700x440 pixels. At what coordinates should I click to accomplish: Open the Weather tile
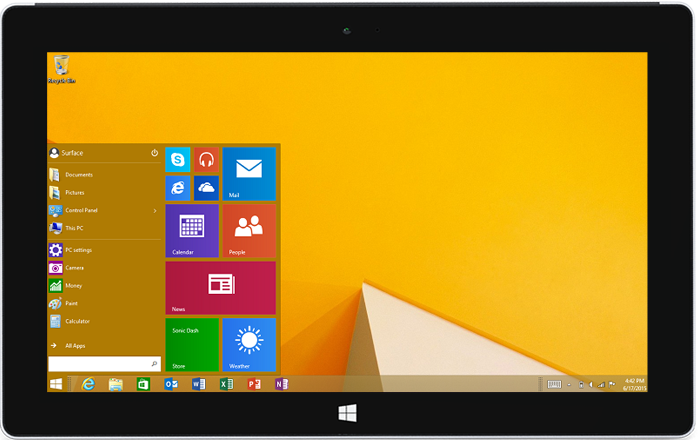[248, 344]
